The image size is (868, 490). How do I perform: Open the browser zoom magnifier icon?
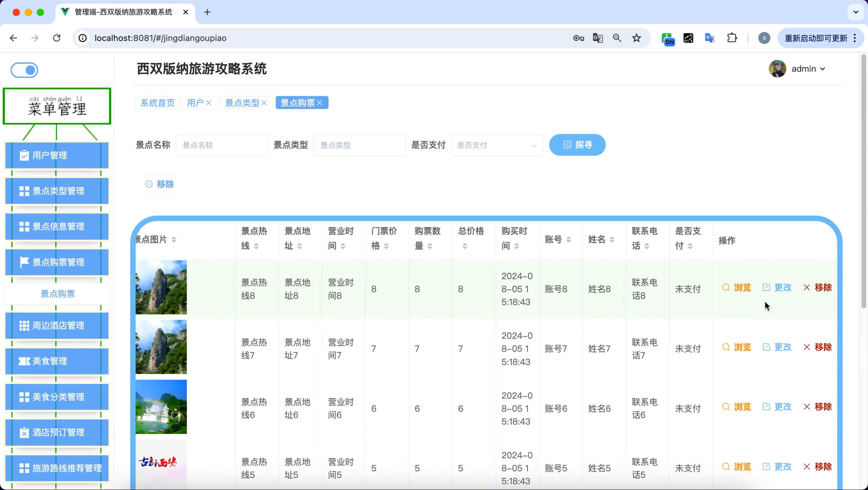coord(617,38)
